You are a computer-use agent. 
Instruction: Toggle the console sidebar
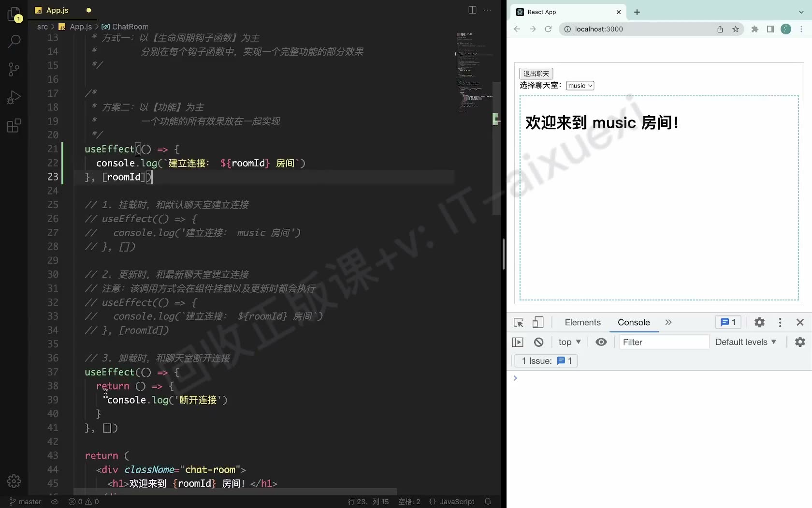[x=518, y=342]
